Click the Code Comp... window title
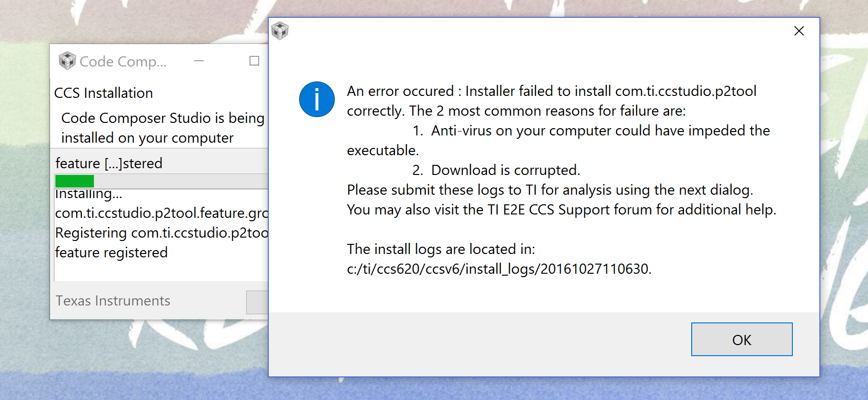Image resolution: width=868 pixels, height=400 pixels. tap(123, 62)
